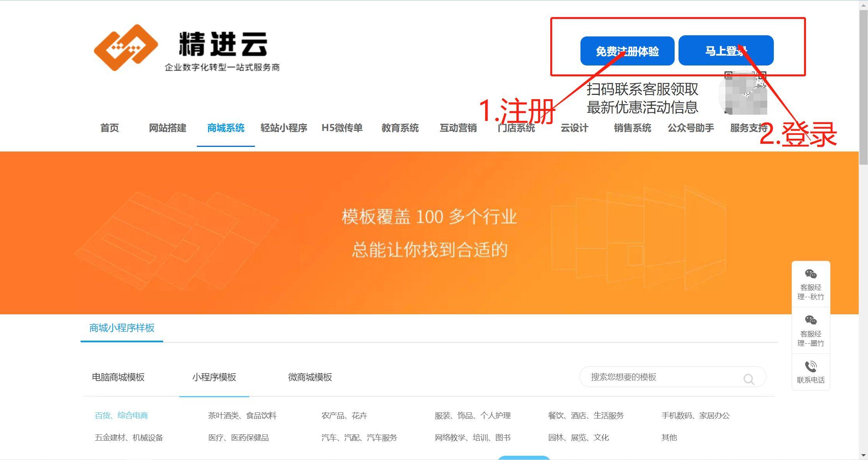Click the magnifier search icon

click(749, 379)
